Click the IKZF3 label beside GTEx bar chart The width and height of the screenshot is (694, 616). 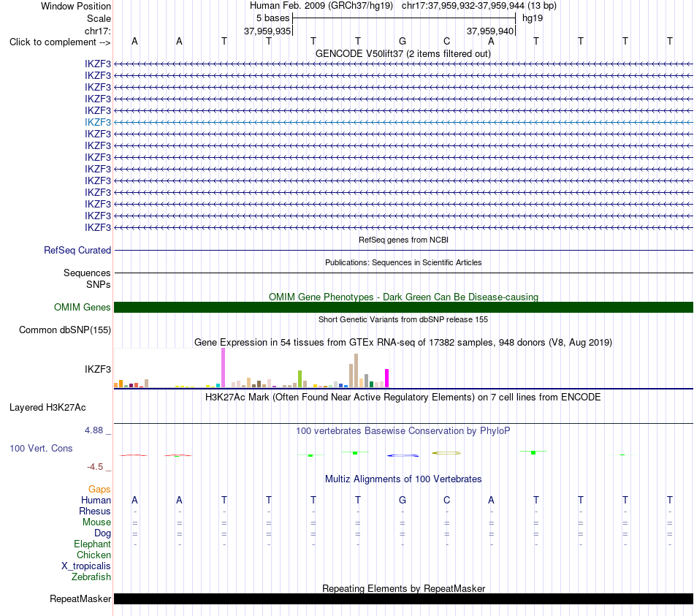click(x=98, y=369)
